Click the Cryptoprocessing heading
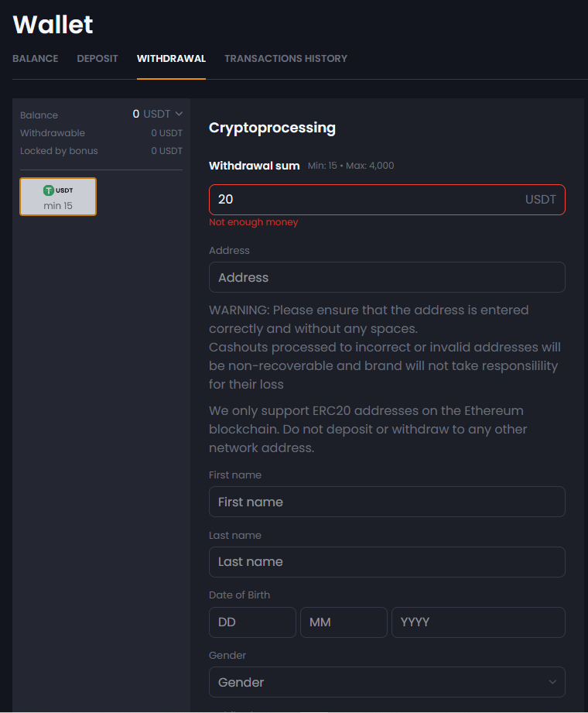The width and height of the screenshot is (588, 713). coord(272,128)
